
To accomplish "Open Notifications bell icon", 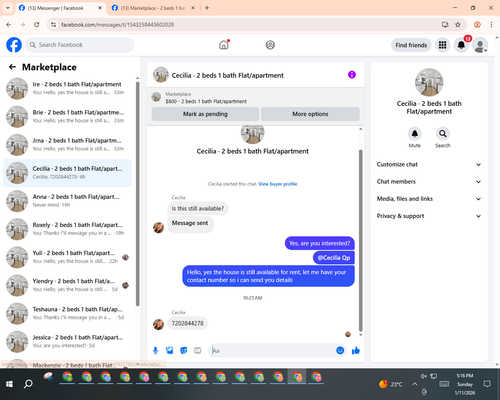I will [x=461, y=45].
